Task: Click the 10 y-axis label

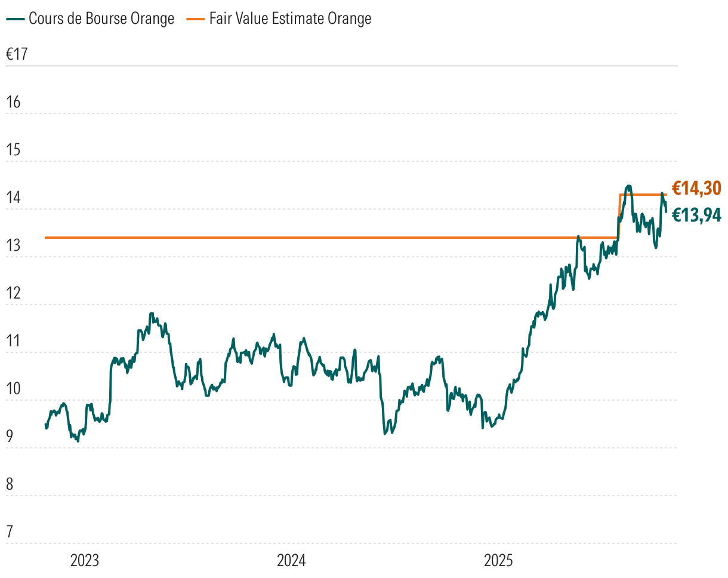Action: [x=13, y=389]
